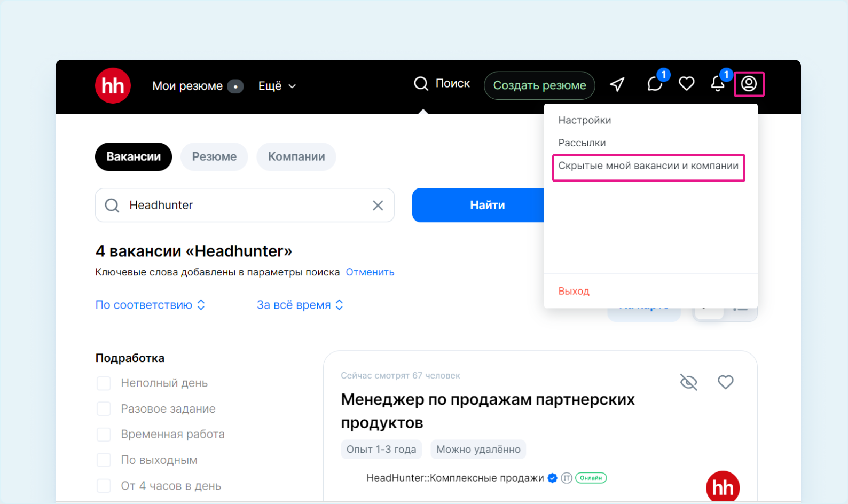Open responses paper plane icon
Image resolution: width=848 pixels, height=504 pixels.
coord(617,84)
